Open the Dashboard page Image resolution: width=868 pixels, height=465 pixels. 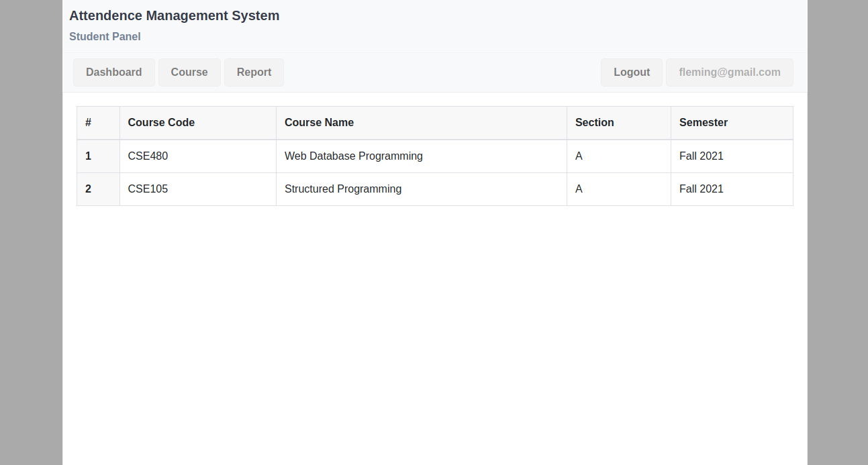[x=113, y=72]
